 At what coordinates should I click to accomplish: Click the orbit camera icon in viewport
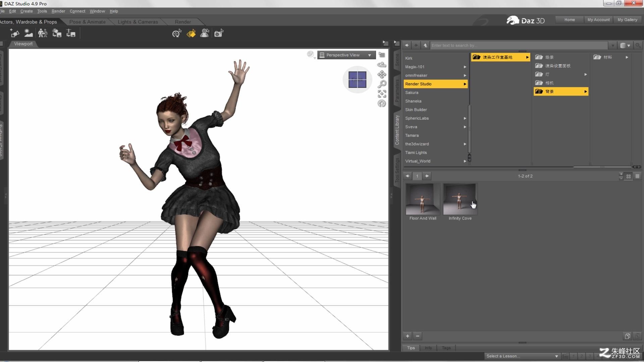click(382, 65)
